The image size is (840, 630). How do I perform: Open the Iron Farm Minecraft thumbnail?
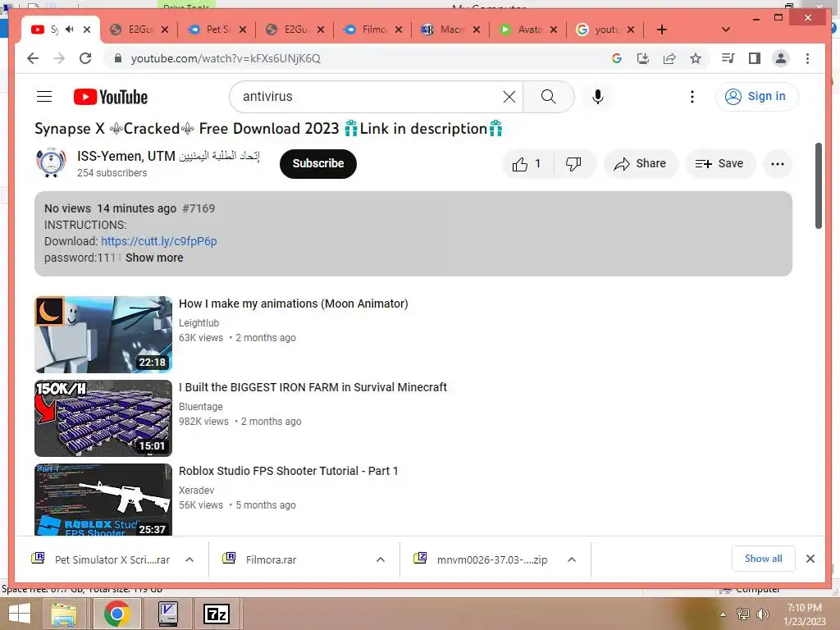tap(103, 418)
